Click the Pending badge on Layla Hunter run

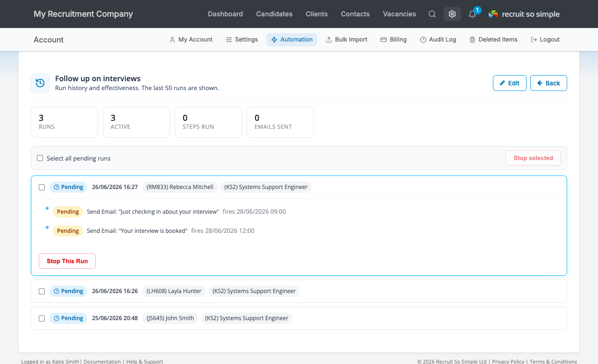point(68,291)
